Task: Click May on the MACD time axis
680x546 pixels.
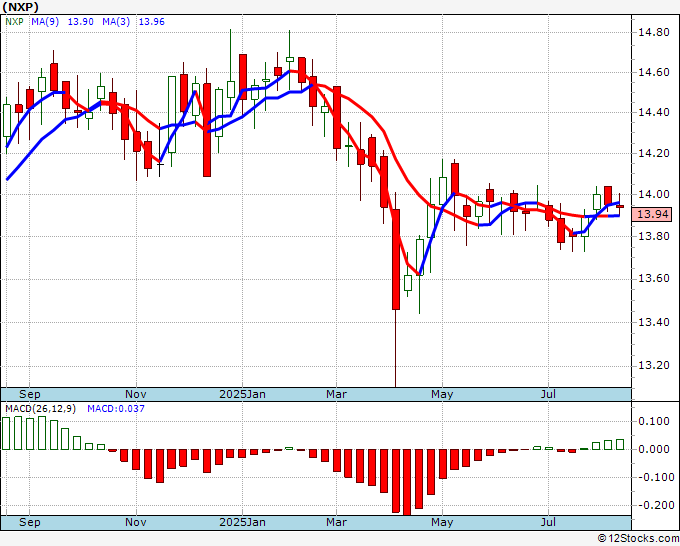Action: 442,522
